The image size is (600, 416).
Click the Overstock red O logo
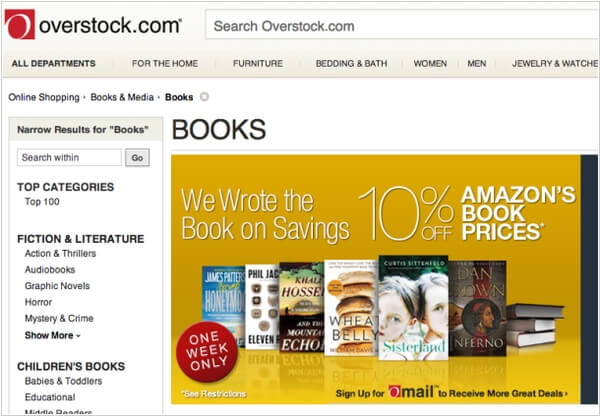click(x=20, y=24)
